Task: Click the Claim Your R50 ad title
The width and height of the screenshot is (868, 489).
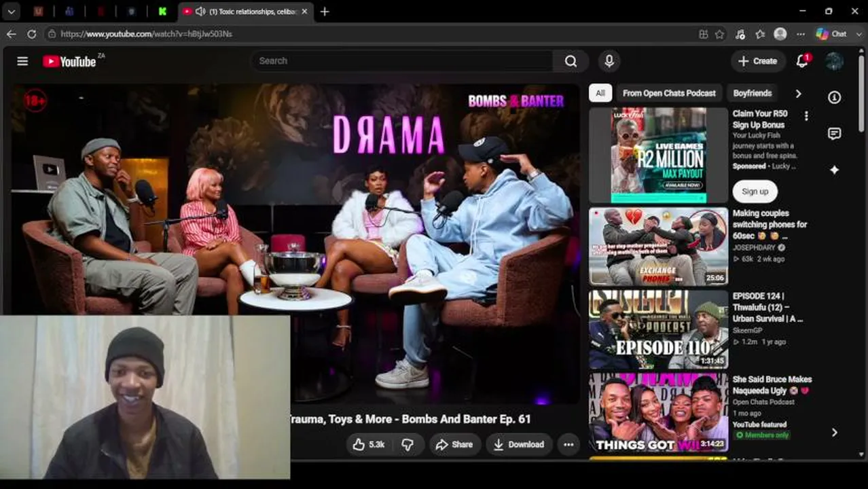Action: 760,120
